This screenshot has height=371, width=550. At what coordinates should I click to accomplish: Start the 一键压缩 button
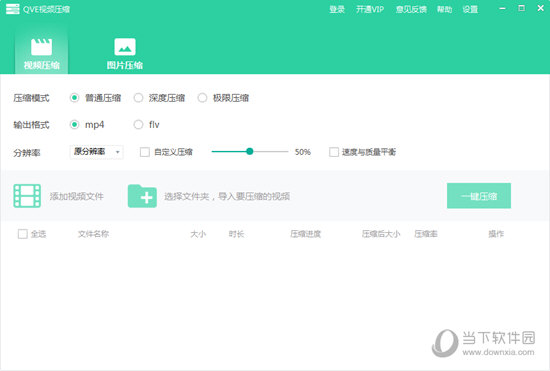(x=479, y=196)
